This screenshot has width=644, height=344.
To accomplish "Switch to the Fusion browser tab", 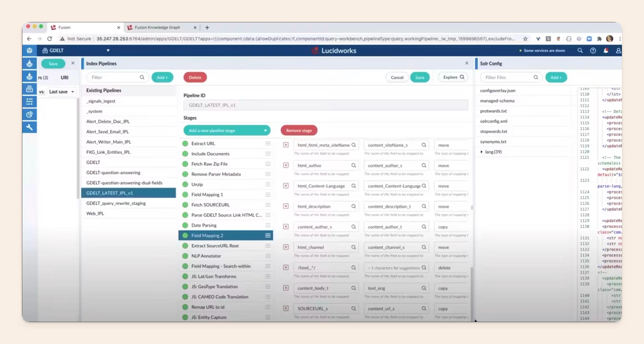I will pos(85,28).
